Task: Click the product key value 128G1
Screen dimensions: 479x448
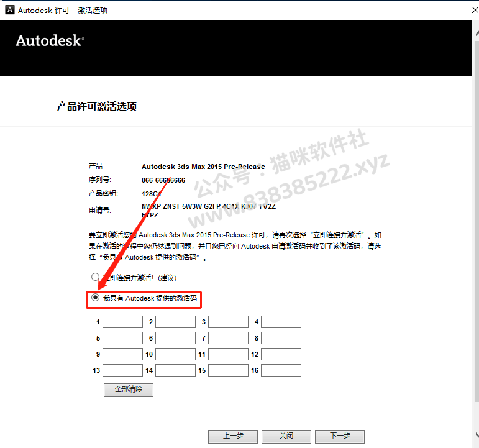Action: (x=151, y=194)
